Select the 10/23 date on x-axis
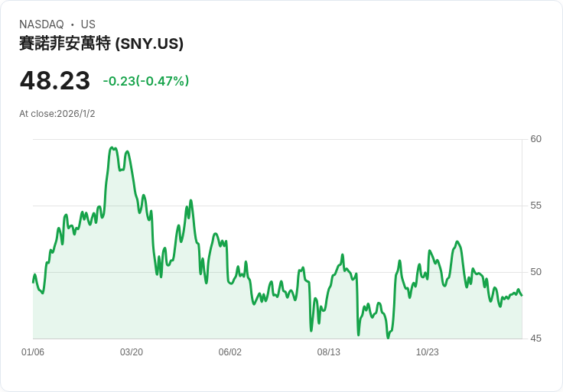Image resolution: width=563 pixels, height=392 pixels. tap(428, 352)
